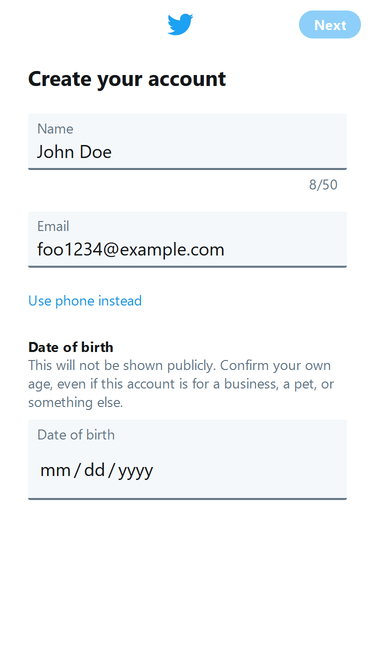Click the small Name field label
The height and width of the screenshot is (667, 375).
(55, 128)
